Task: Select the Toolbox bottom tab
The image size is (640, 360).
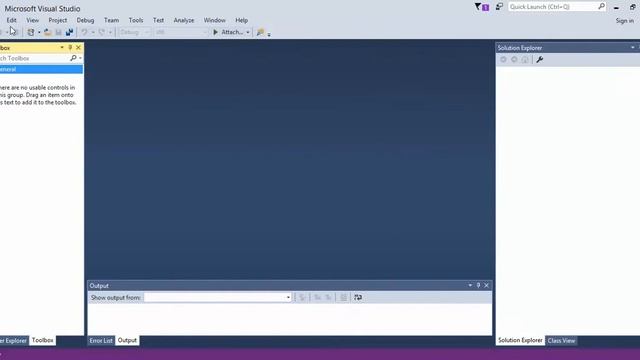Action: click(x=42, y=340)
